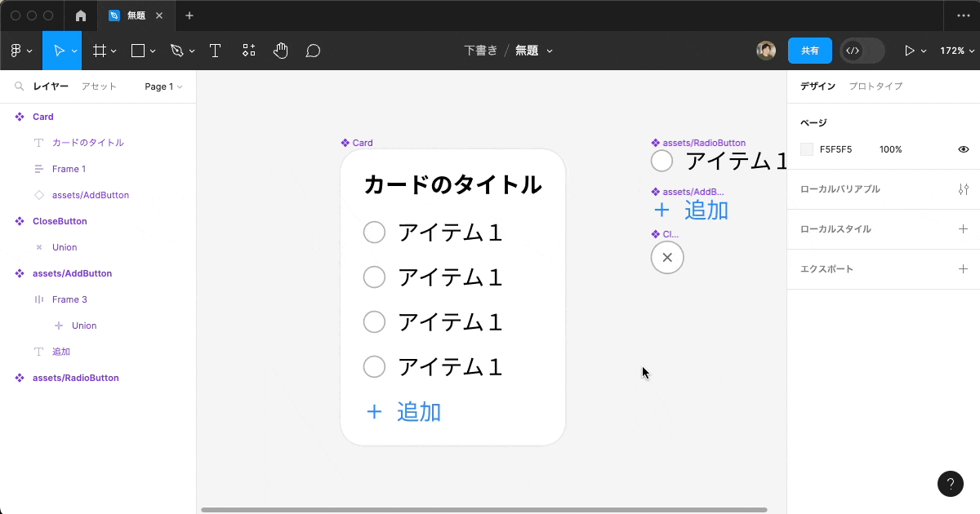The width and height of the screenshot is (980, 514).
Task: Select the first card radio button アイテム１
Action: tap(374, 233)
